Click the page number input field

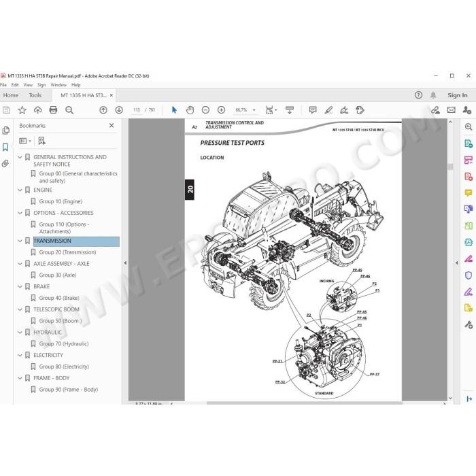[x=137, y=110]
